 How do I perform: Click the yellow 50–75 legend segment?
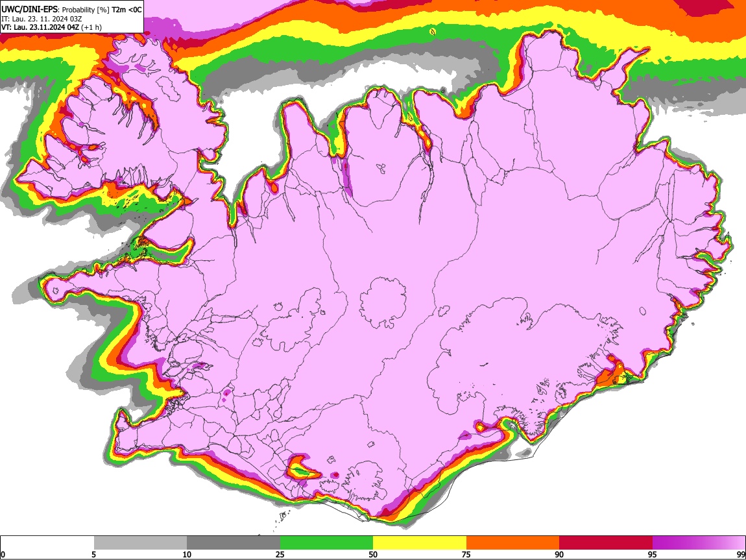420,543
